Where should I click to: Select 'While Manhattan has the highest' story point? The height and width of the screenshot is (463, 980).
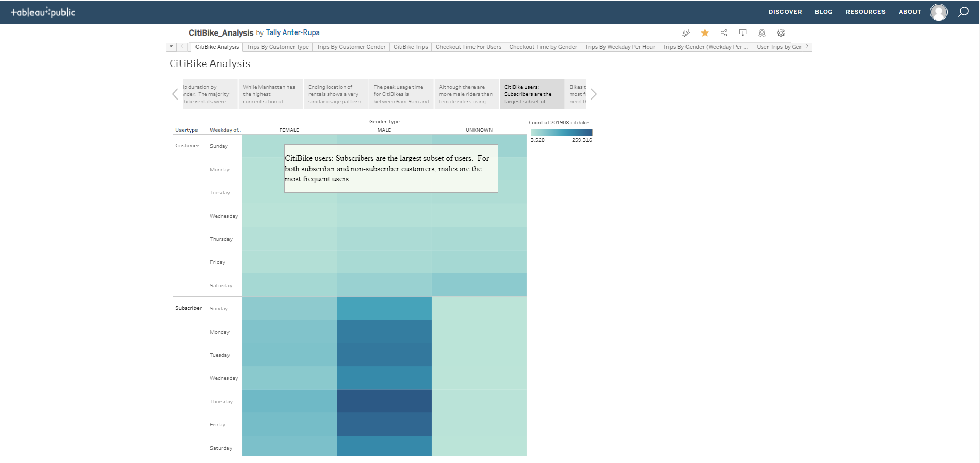pyautogui.click(x=270, y=94)
